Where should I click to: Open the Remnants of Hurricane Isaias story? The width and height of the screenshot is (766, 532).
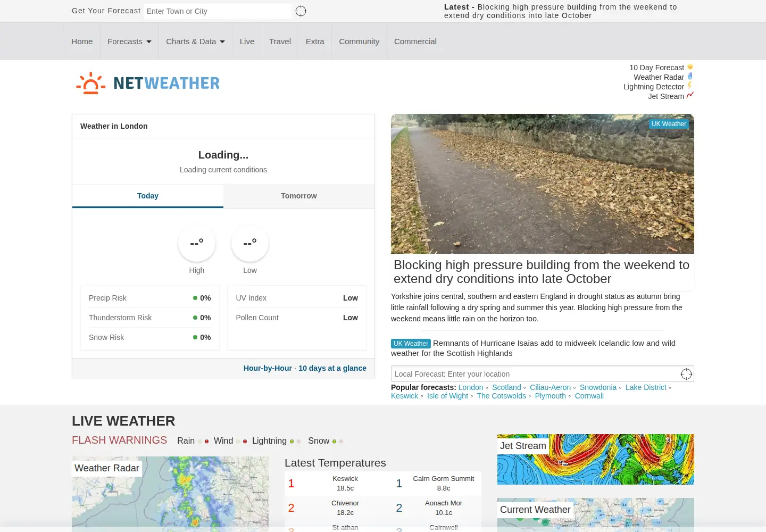(533, 348)
